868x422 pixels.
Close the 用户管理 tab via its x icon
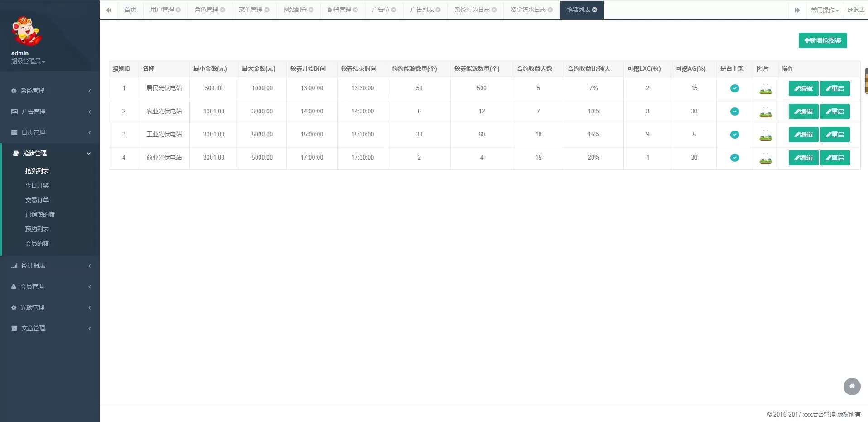(178, 10)
